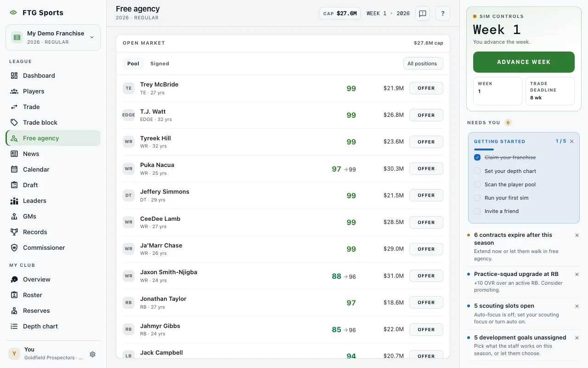The height and width of the screenshot is (368, 588).
Task: Dismiss 5 development goals unassigned notice
Action: 577,338
